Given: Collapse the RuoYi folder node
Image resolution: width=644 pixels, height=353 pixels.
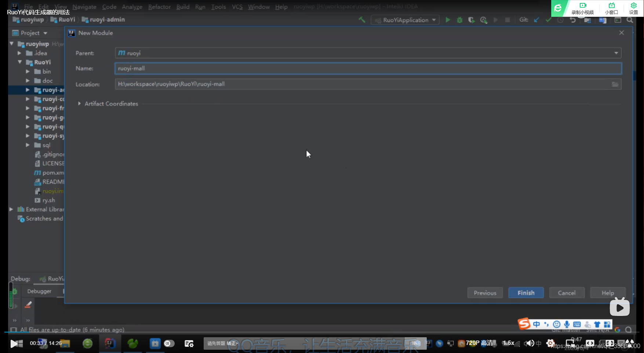Looking at the screenshot, I should (x=20, y=62).
